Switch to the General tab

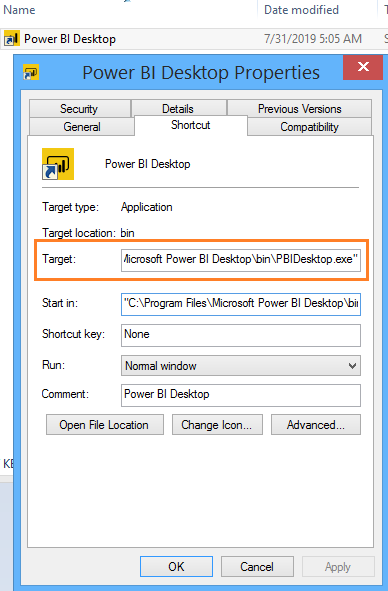click(x=82, y=127)
